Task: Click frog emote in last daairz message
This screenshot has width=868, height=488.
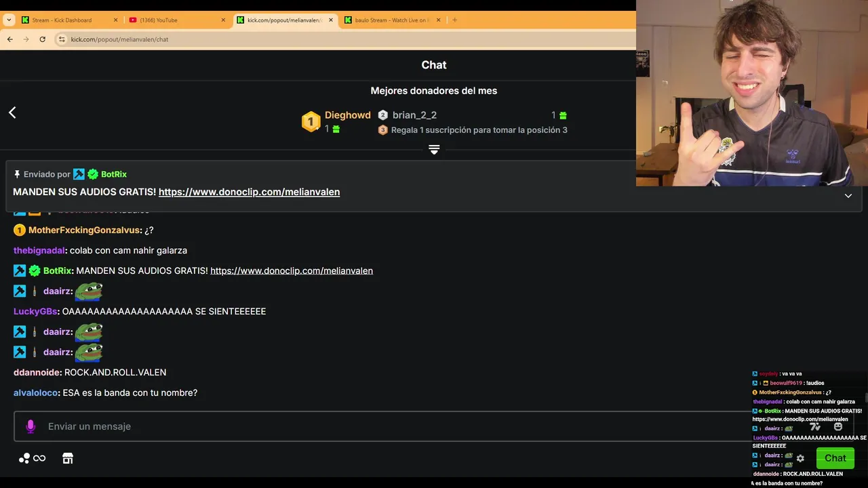Action: (x=89, y=352)
